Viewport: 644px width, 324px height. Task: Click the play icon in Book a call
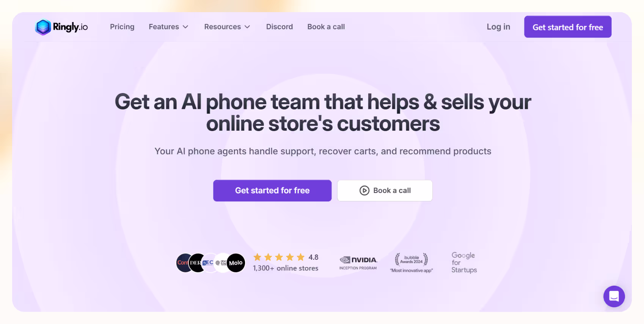[x=364, y=191]
